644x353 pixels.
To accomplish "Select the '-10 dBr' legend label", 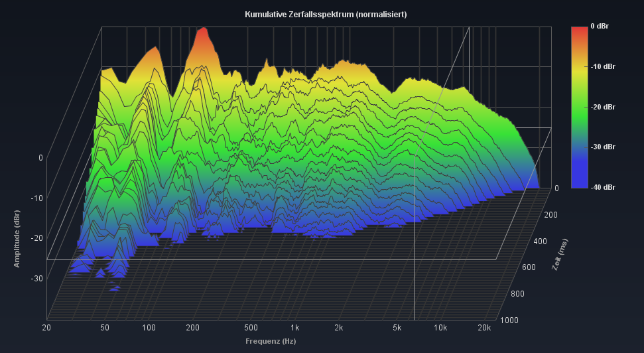I will [602, 66].
